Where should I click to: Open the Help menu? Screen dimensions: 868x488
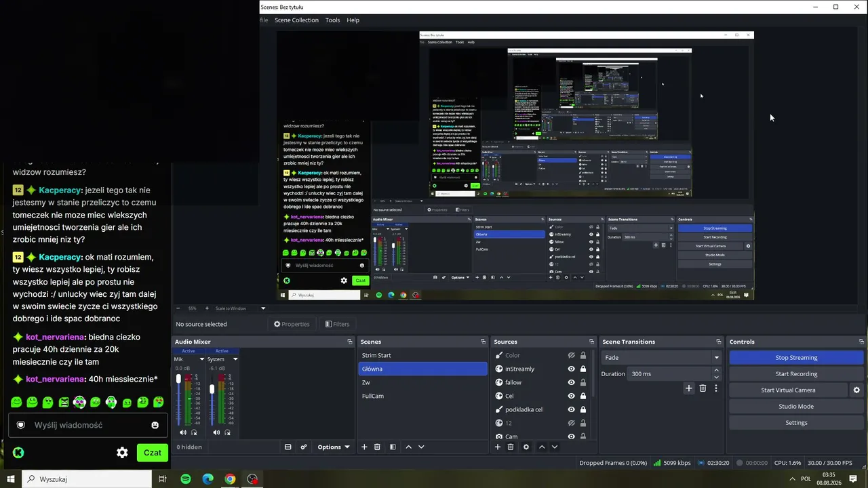click(353, 20)
